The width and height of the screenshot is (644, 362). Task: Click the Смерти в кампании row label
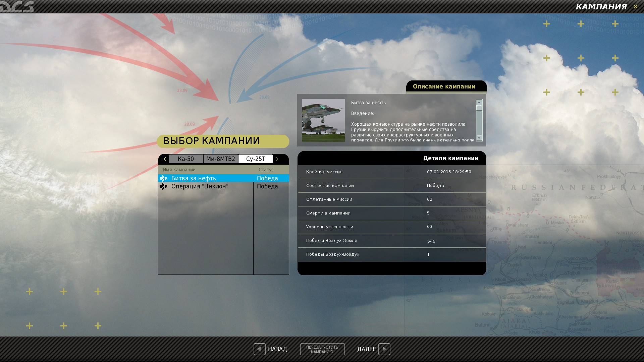tap(328, 213)
